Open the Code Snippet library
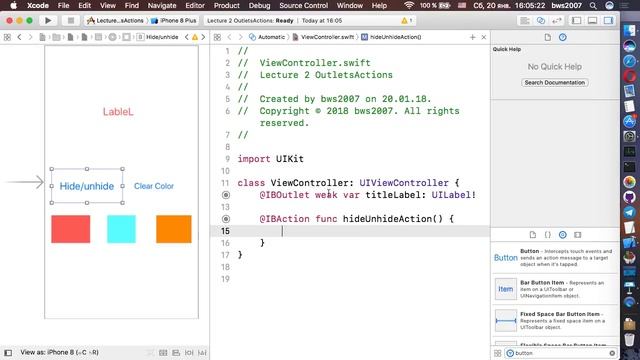The height and width of the screenshot is (360, 640). point(547,235)
